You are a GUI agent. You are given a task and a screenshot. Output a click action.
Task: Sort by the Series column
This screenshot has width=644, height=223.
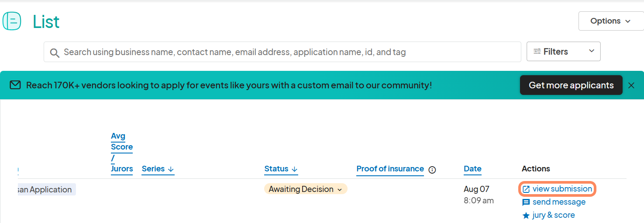pyautogui.click(x=158, y=169)
